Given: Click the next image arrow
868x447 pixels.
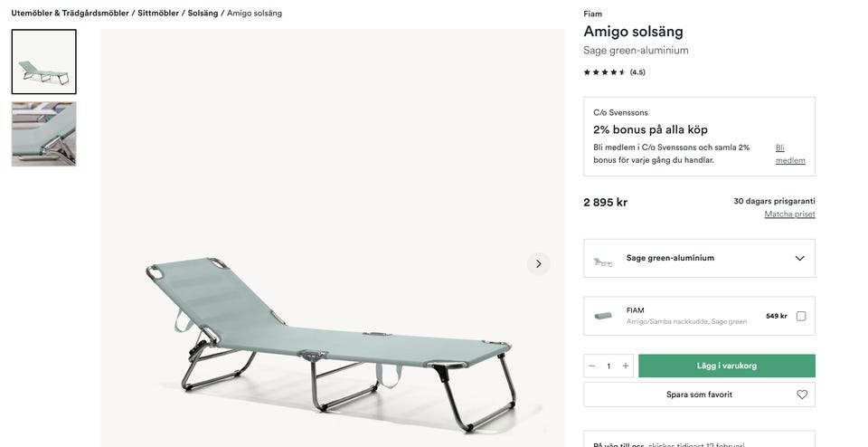Looking at the screenshot, I should coord(538,263).
